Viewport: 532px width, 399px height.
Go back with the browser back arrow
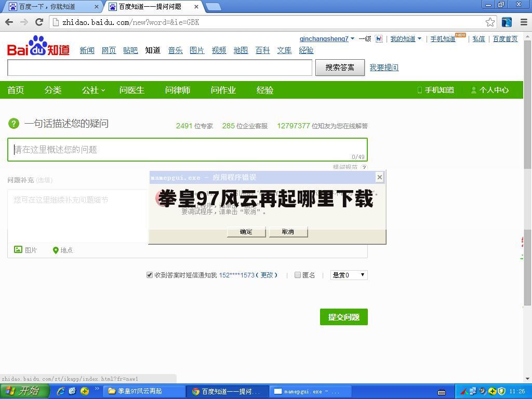point(9,22)
